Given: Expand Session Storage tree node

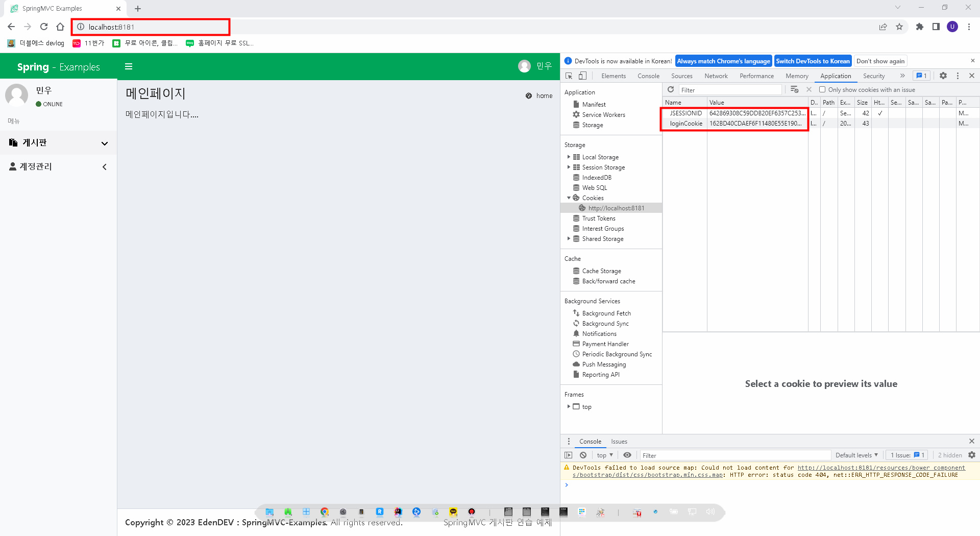Looking at the screenshot, I should pos(569,167).
